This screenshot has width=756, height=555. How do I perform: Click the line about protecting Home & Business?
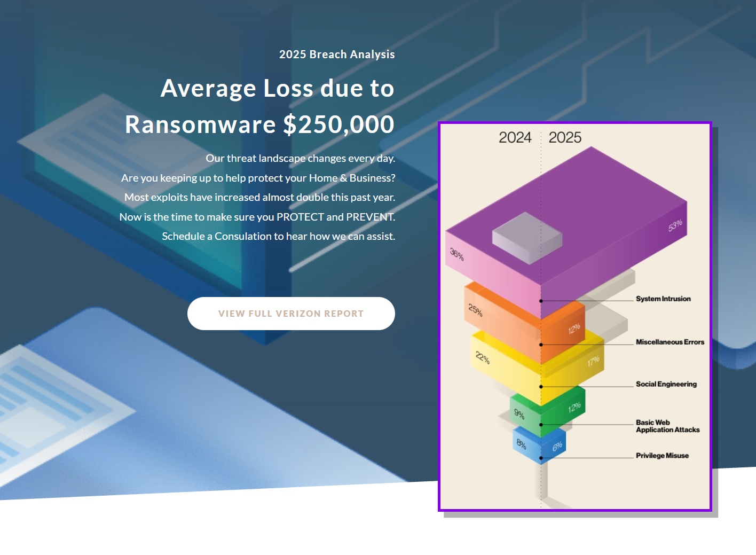click(258, 178)
